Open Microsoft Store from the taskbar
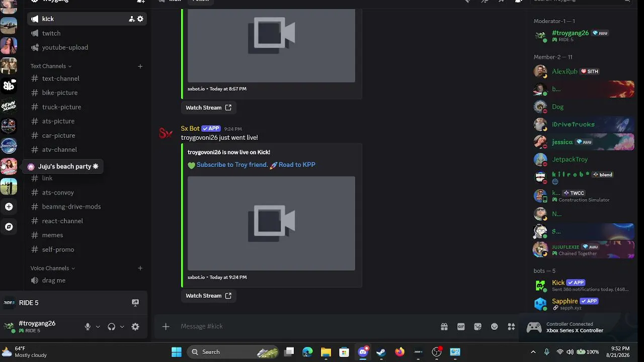This screenshot has width=644, height=362. (344, 352)
